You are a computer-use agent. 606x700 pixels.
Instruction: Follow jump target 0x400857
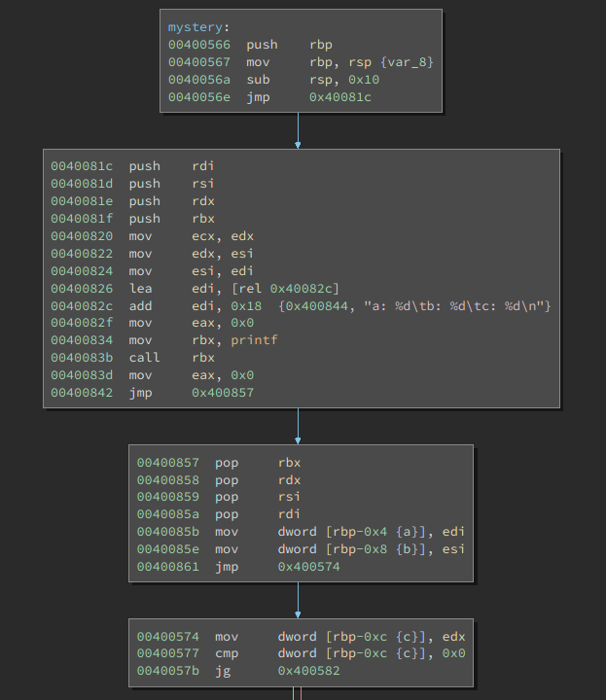pos(223,393)
